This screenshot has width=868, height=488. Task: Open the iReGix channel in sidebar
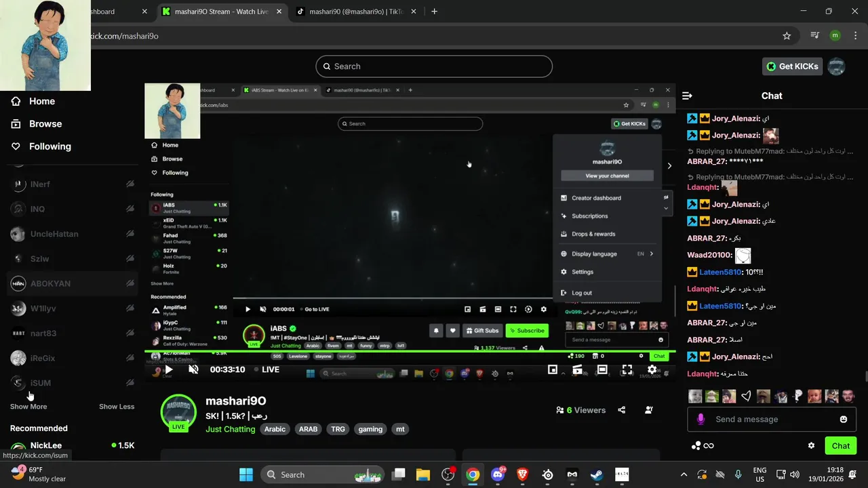click(x=73, y=358)
